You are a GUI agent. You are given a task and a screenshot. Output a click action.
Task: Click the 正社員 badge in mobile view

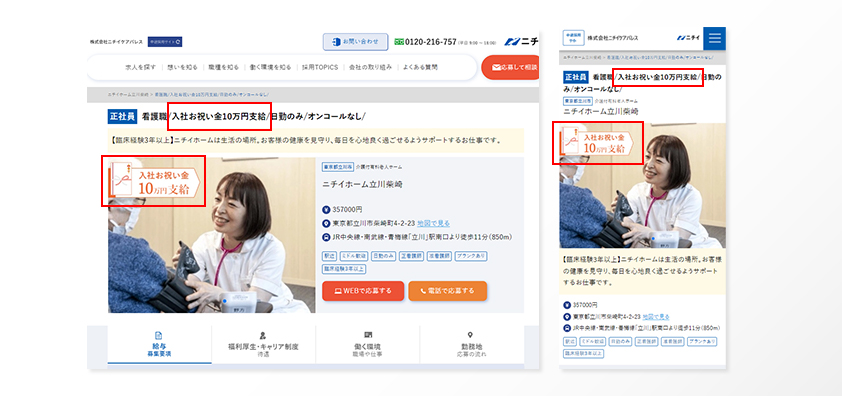click(576, 77)
